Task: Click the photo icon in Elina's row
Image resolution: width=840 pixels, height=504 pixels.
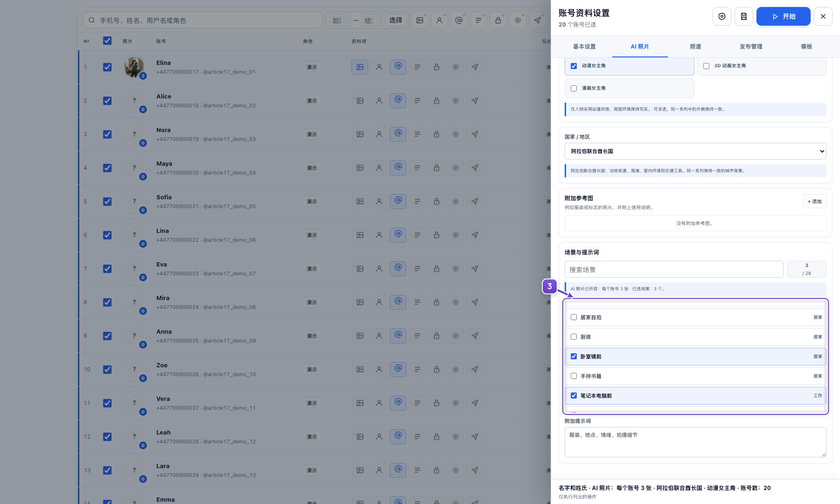Action: (360, 67)
